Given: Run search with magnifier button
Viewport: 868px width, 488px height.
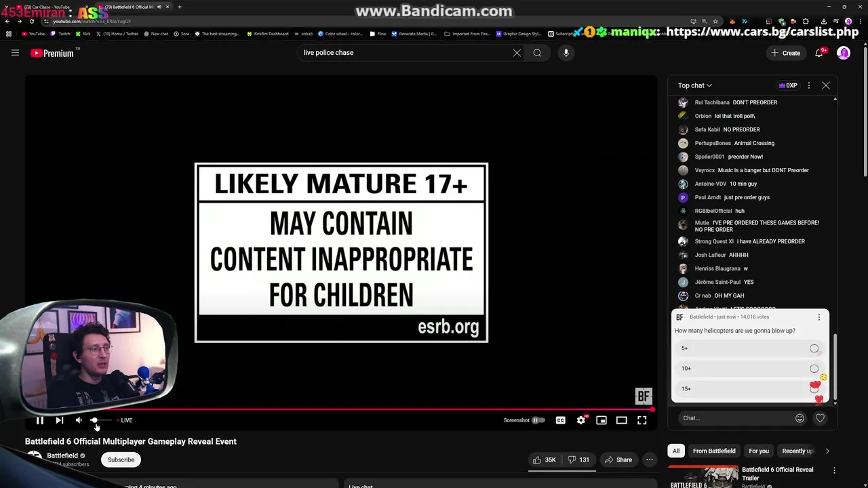Looking at the screenshot, I should pyautogui.click(x=537, y=53).
